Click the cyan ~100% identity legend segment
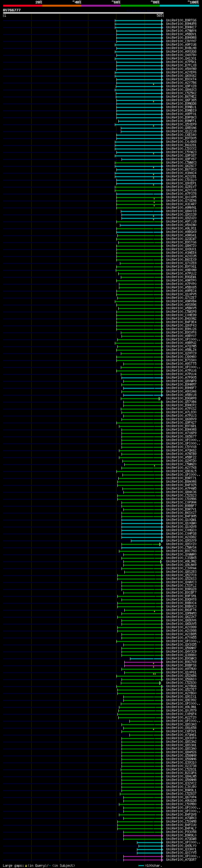The height and width of the screenshot is (868, 202). tap(179, 5)
